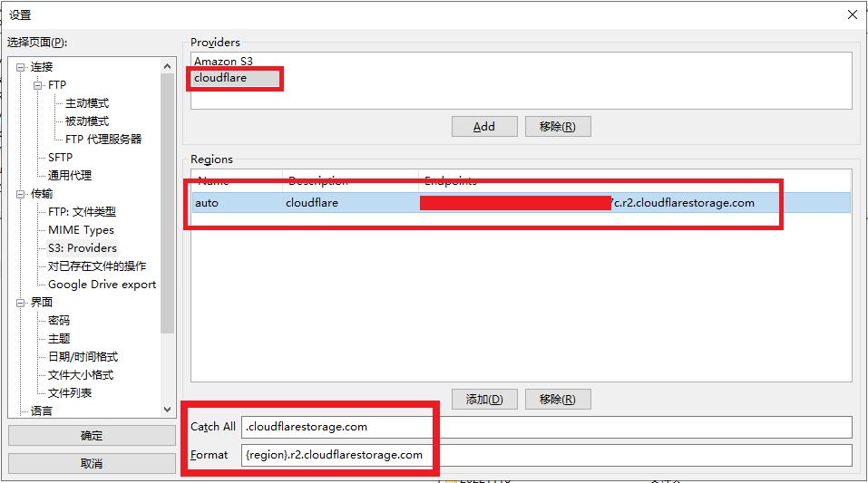Click 移除(R) button under Regions
This screenshot has width=868, height=483.
558,399
